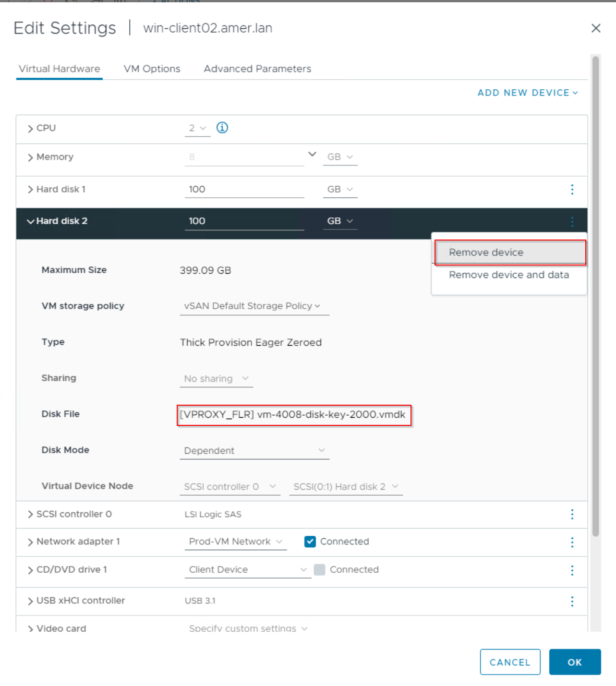Image resolution: width=616 pixels, height=686 pixels.
Task: Open the SCSI controller 0 actions menu
Action: coord(572,514)
